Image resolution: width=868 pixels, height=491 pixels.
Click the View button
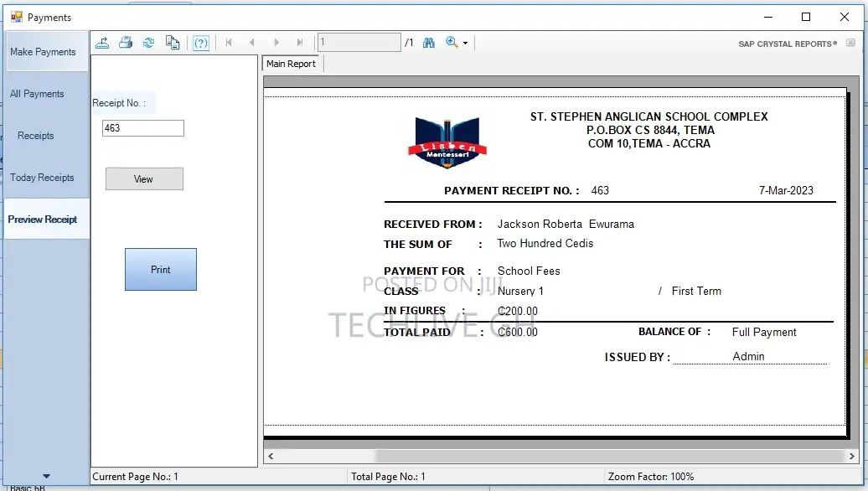coord(144,178)
